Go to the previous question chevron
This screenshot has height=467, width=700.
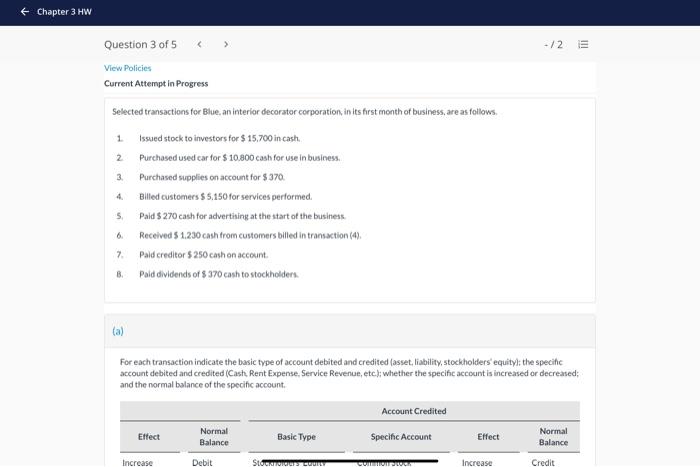pos(200,44)
